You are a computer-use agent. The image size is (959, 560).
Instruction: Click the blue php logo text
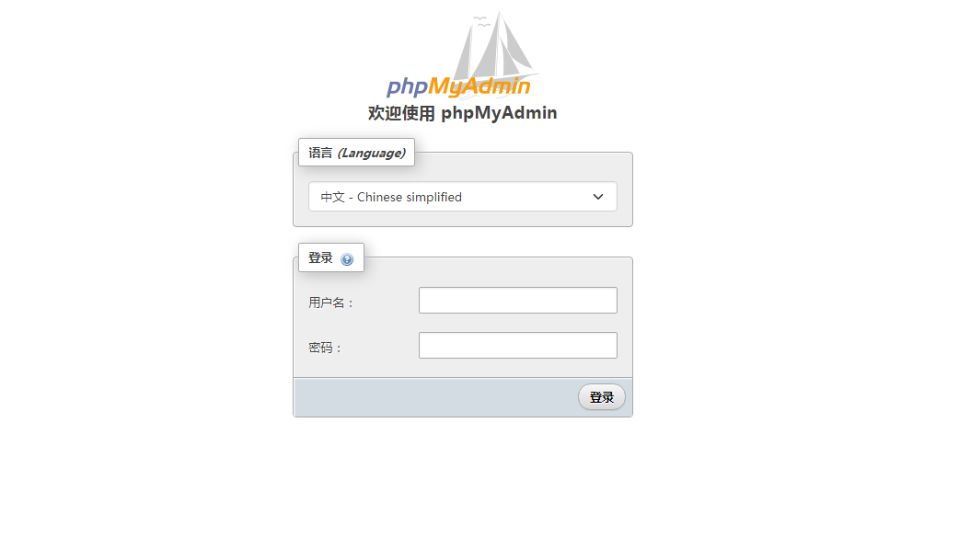click(407, 87)
